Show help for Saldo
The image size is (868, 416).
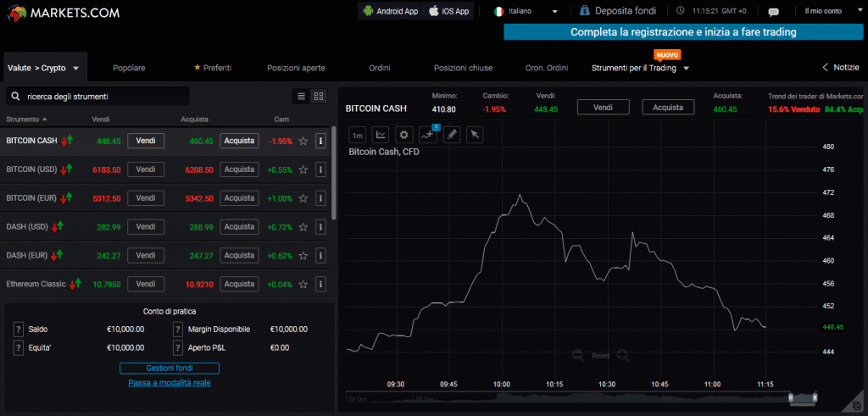click(18, 330)
